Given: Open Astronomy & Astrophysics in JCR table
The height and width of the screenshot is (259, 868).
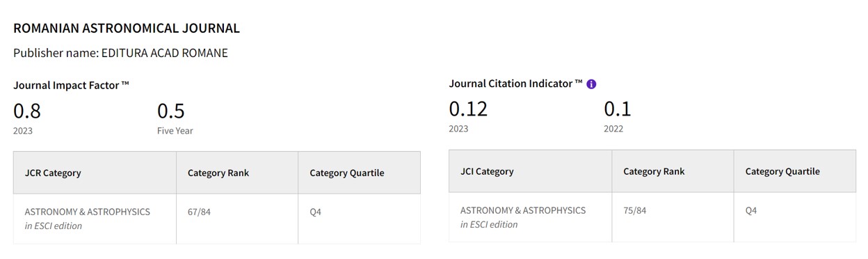Looking at the screenshot, I should [87, 212].
